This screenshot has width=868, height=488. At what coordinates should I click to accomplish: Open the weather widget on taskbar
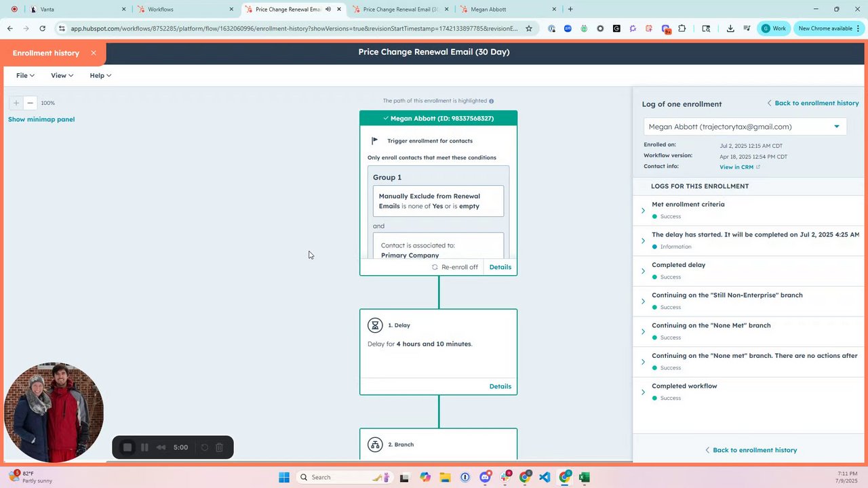31,477
